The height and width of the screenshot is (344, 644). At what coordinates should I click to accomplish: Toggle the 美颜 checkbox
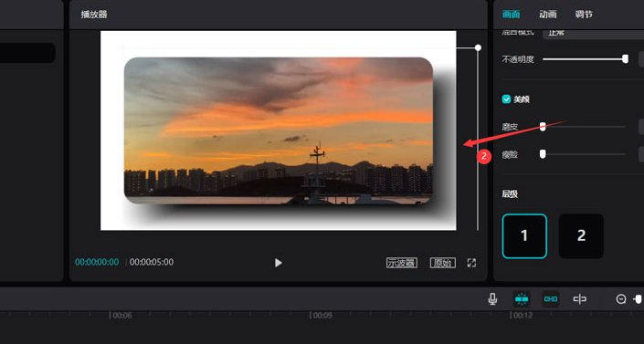(506, 99)
